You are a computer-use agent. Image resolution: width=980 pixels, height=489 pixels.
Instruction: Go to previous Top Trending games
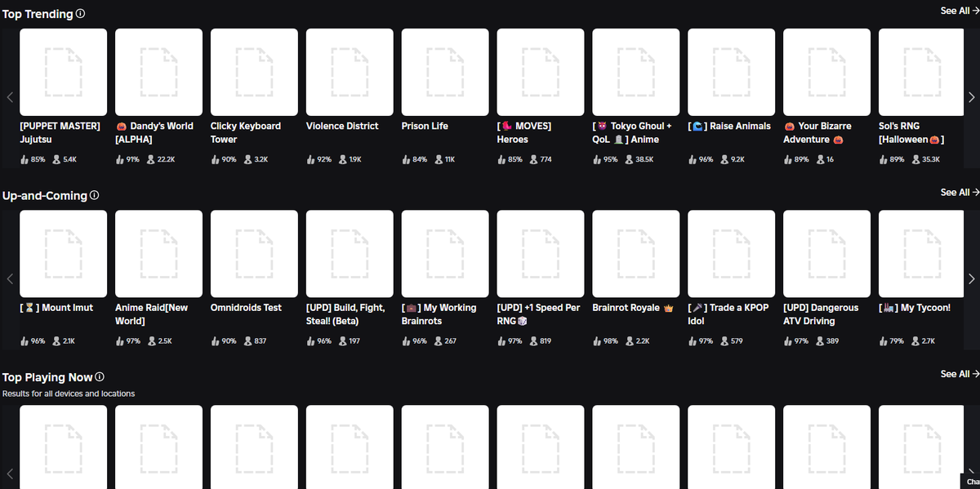pyautogui.click(x=10, y=97)
